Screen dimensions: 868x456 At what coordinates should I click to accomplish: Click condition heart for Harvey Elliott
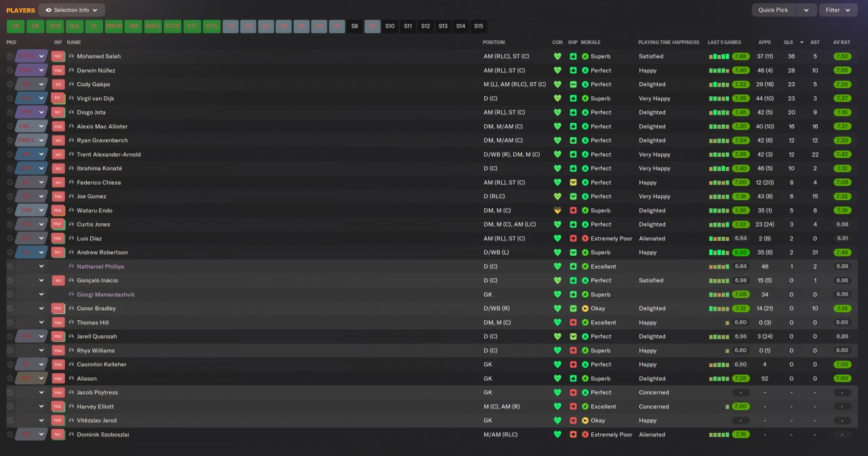558,406
